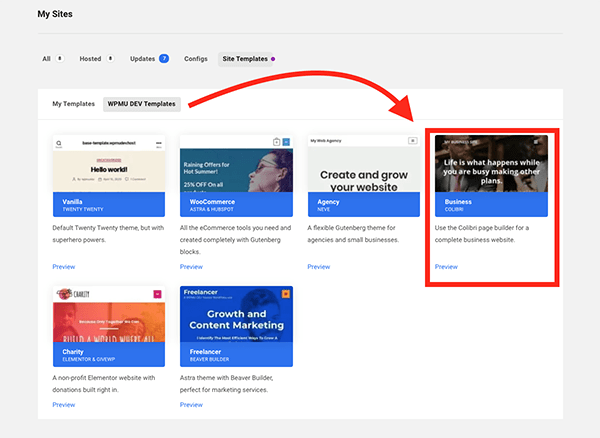The image size is (600, 438).
Task: Click the TWENTY TWENTY subtitle label
Action: (83, 209)
